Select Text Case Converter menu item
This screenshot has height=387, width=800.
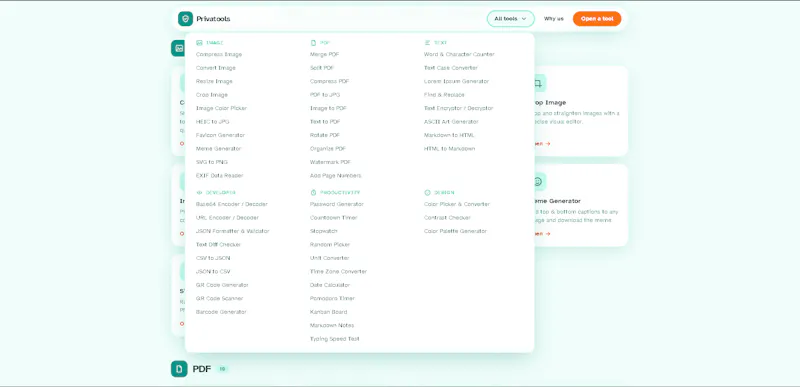click(x=451, y=68)
